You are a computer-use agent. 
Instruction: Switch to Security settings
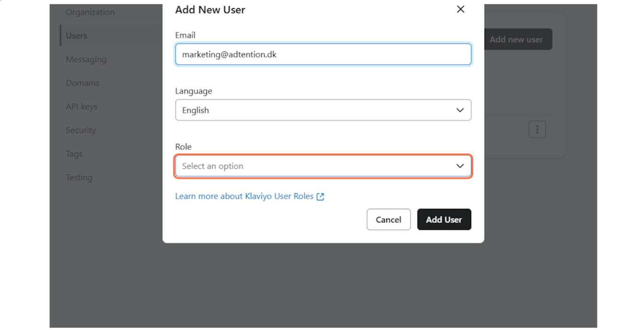point(81,130)
